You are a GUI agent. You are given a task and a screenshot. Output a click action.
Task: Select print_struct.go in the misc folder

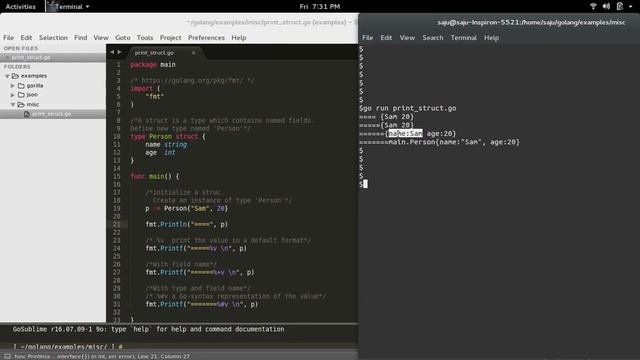(51, 114)
